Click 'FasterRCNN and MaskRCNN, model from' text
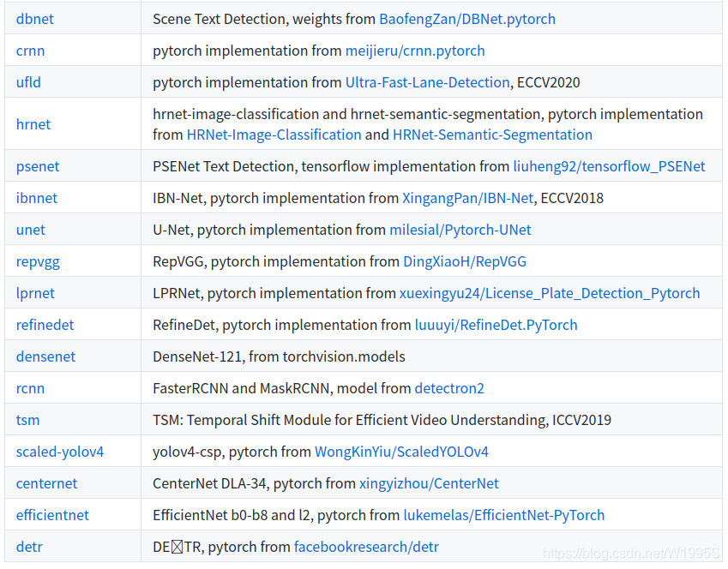The height and width of the screenshot is (569, 728). [x=282, y=388]
